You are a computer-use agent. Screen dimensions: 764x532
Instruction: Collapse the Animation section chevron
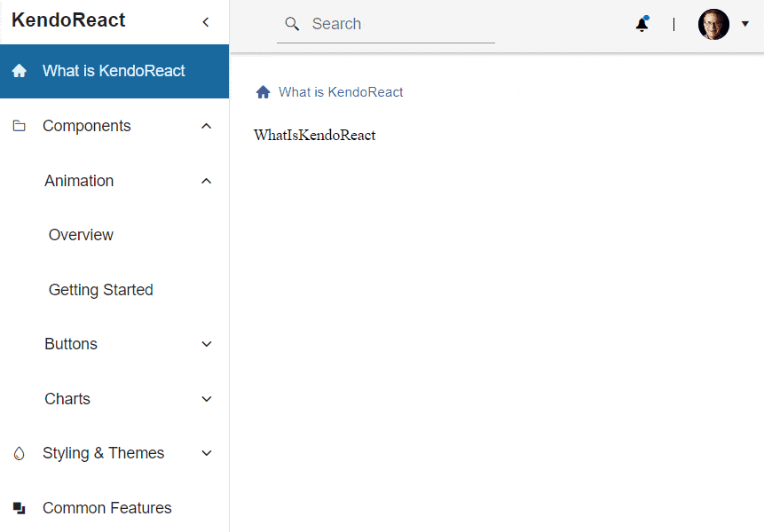pos(206,180)
